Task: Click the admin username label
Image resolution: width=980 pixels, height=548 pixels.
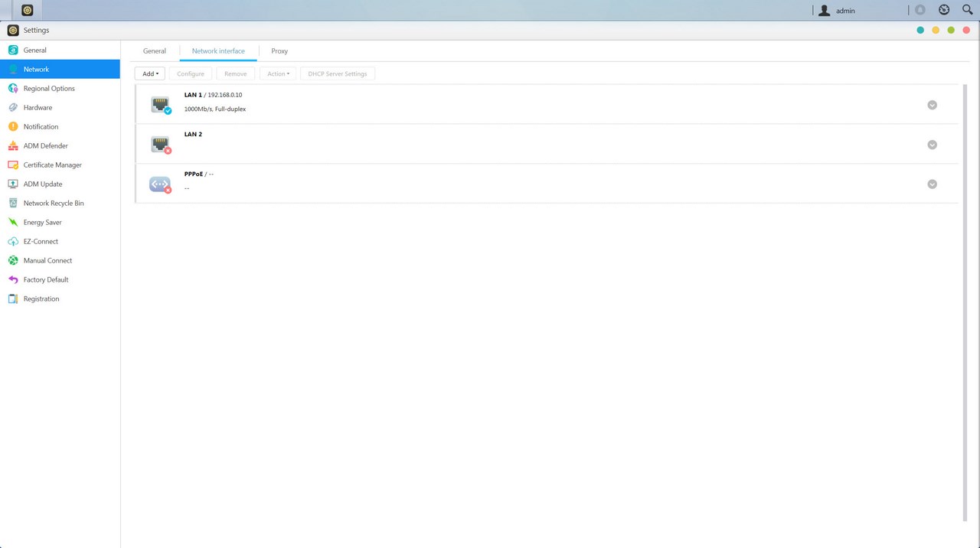Action: tap(846, 11)
